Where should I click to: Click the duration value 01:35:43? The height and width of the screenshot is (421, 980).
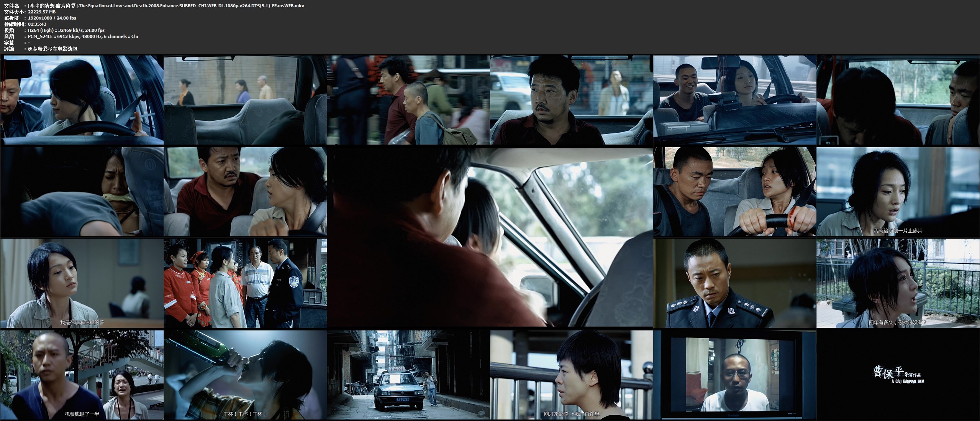(37, 24)
